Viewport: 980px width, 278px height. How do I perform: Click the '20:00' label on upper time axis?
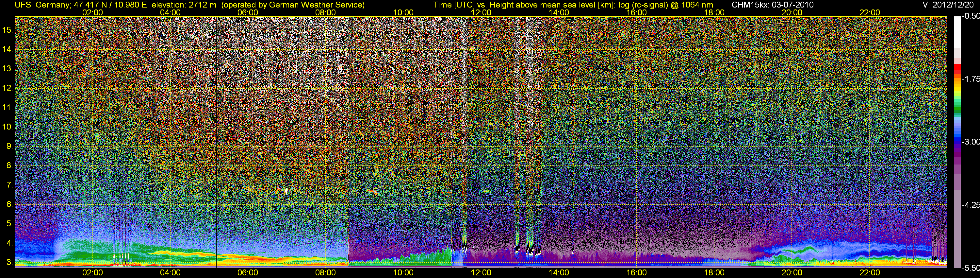[x=792, y=12]
